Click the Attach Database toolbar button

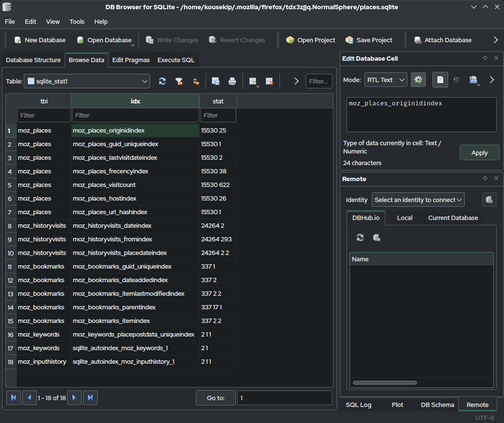coord(443,40)
